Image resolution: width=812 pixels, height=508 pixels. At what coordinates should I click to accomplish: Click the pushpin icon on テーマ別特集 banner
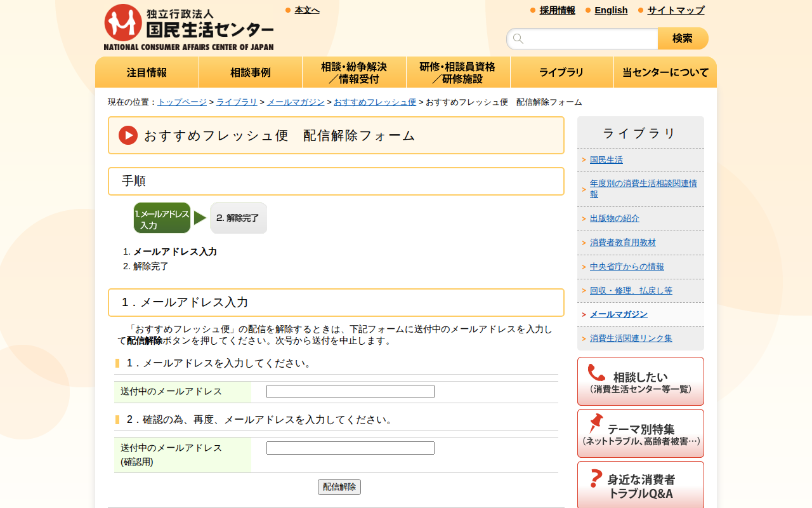pos(596,424)
